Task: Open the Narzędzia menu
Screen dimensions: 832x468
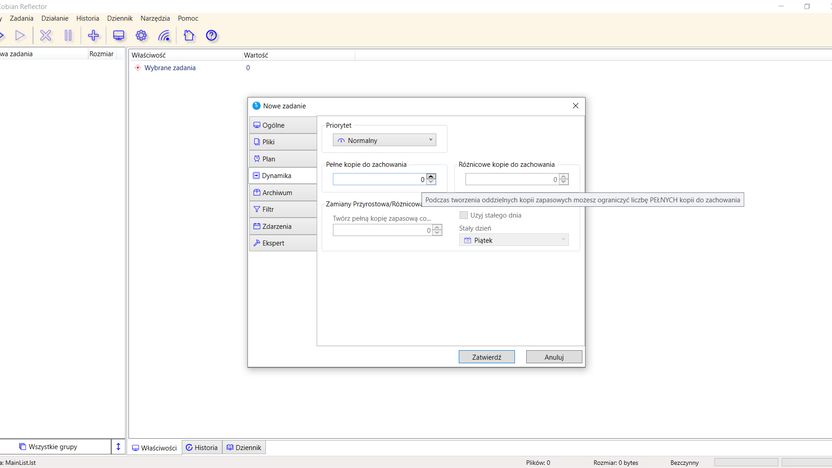Action: pyautogui.click(x=155, y=18)
